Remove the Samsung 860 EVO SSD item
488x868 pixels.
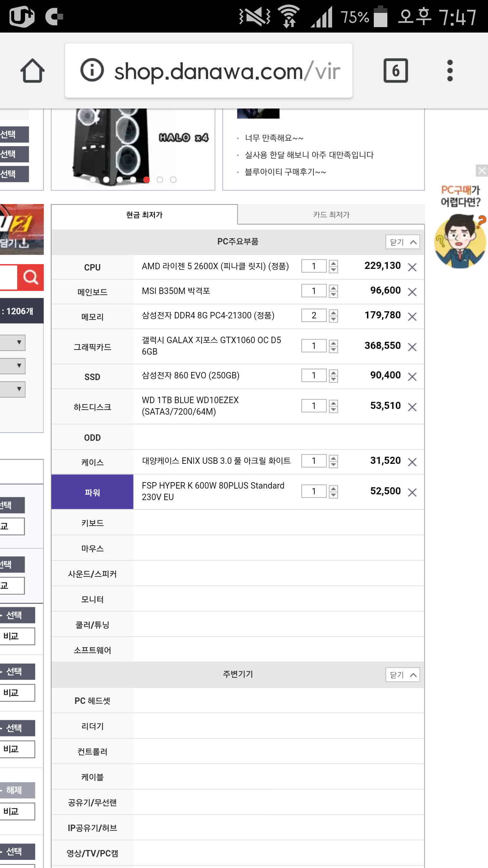412,377
